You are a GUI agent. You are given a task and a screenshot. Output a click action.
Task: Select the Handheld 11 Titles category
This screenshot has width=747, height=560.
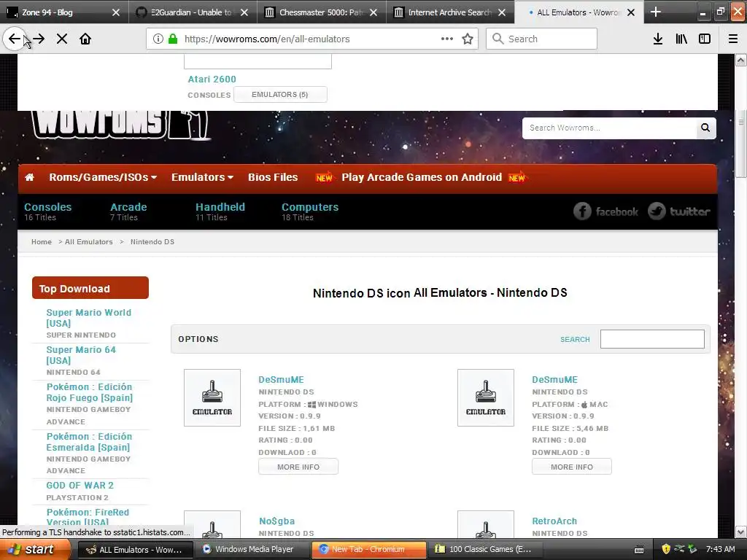pos(220,211)
